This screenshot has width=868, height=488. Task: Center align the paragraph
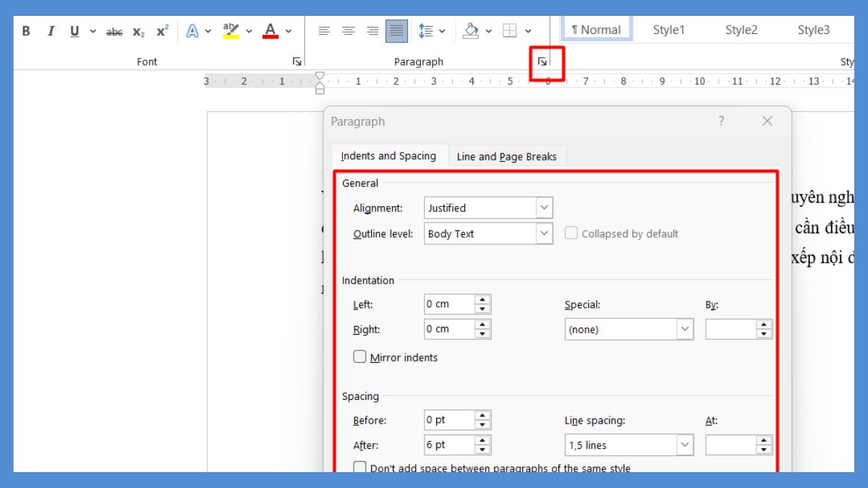click(x=349, y=31)
